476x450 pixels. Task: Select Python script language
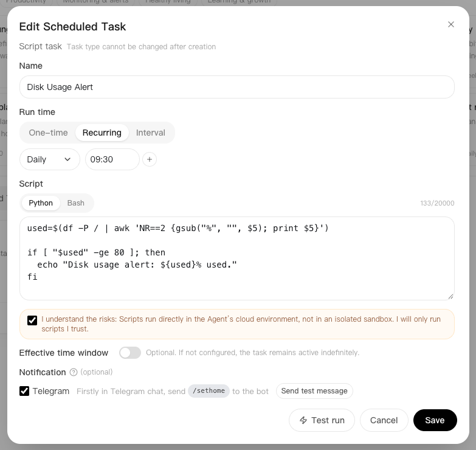41,203
